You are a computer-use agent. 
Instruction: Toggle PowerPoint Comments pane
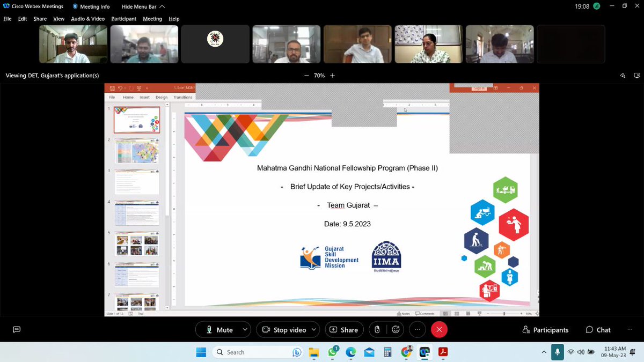click(x=425, y=313)
